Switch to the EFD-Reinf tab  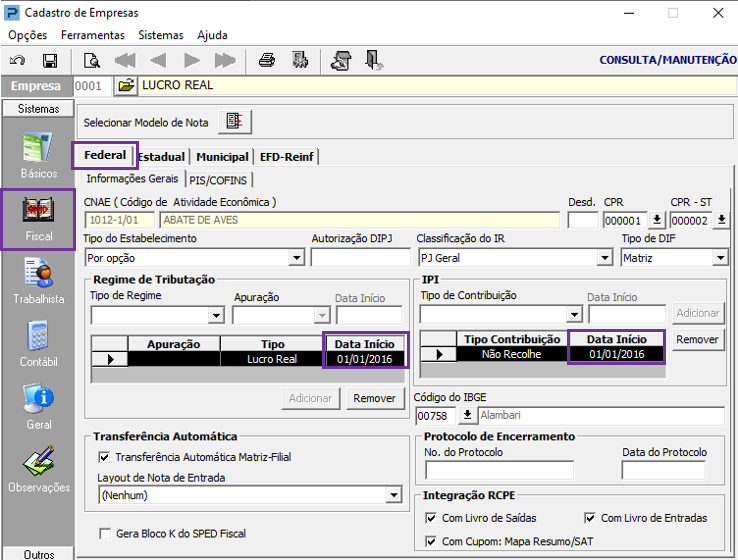coord(286,157)
